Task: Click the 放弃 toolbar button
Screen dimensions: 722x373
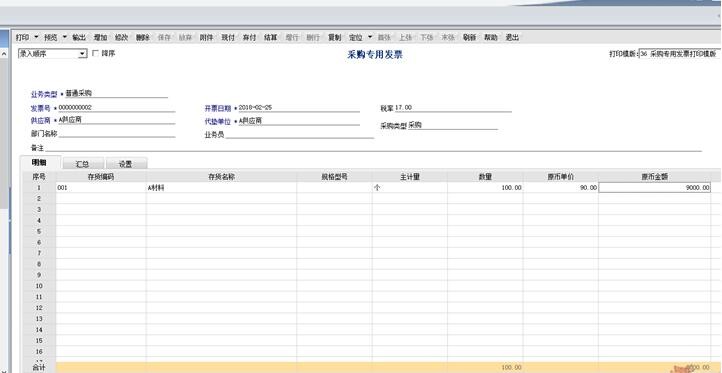Action: pos(185,37)
